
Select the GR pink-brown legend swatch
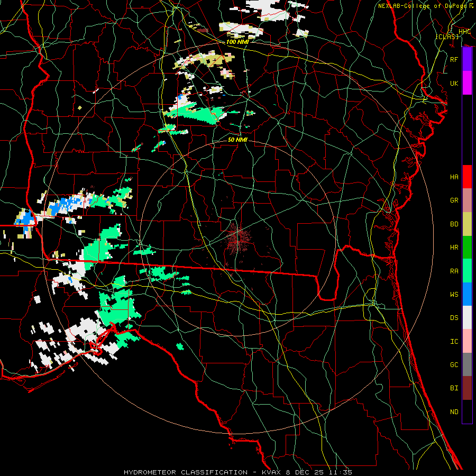(467, 200)
